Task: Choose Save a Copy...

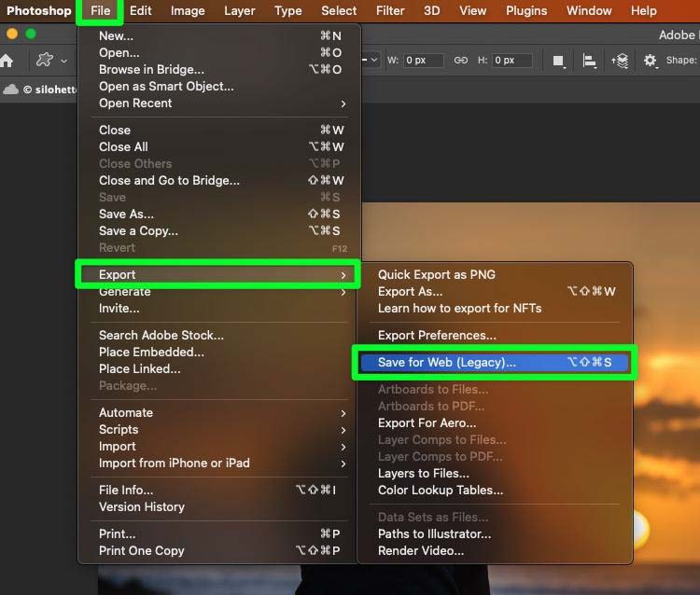Action: click(218, 231)
